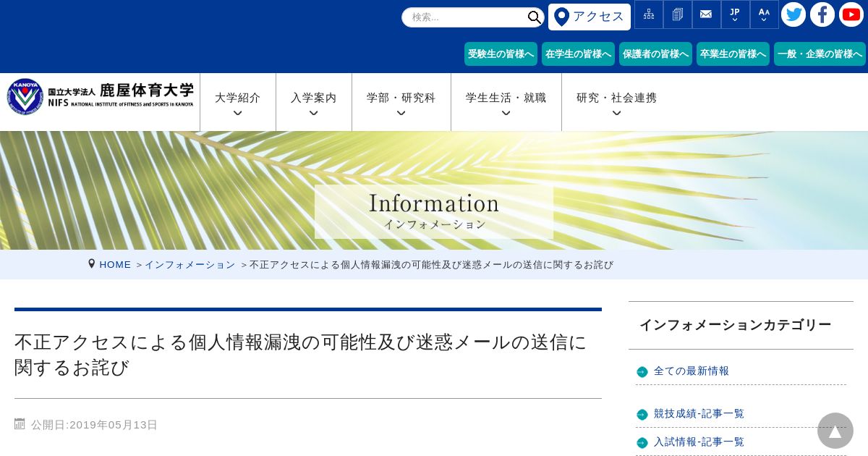Follow the インフォメーション breadcrumb link
Image resolution: width=868 pixels, height=456 pixels.
click(190, 265)
